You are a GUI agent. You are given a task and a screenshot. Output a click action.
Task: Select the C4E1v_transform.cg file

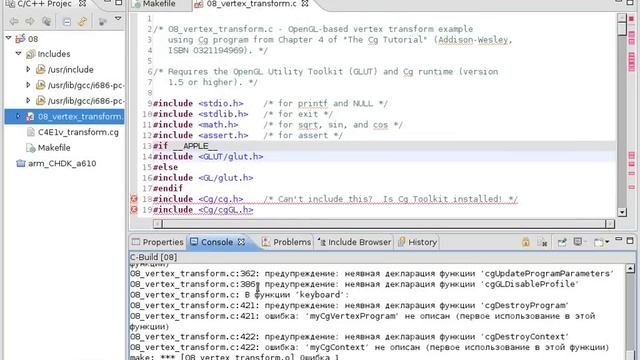[x=78, y=132]
